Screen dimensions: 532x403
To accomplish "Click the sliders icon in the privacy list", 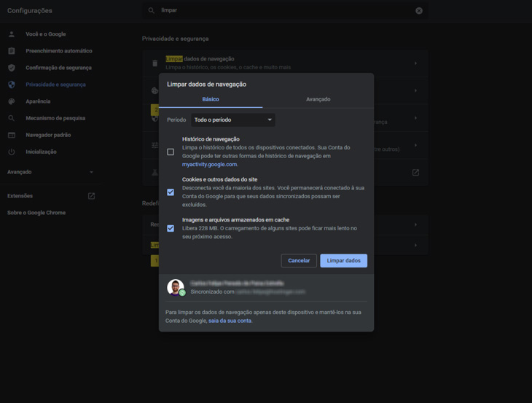I will coord(154,145).
